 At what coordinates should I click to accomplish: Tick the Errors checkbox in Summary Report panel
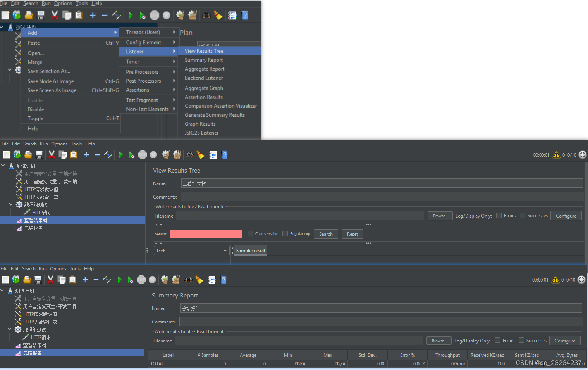[498, 340]
